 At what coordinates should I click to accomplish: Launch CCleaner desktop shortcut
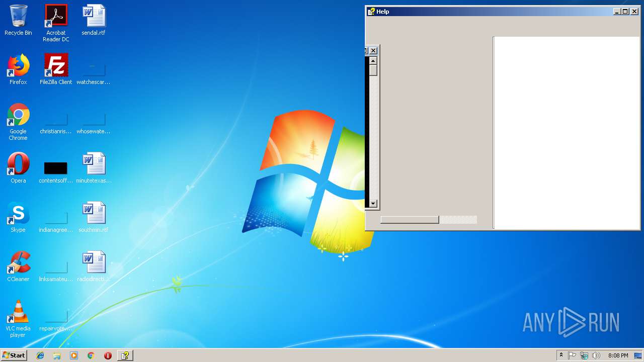point(18,266)
